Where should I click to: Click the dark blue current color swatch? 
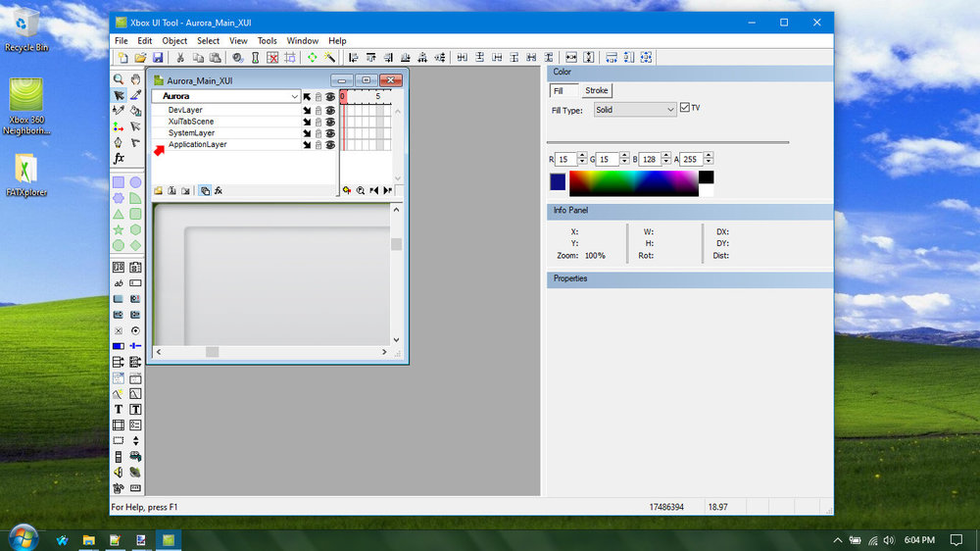(x=558, y=182)
